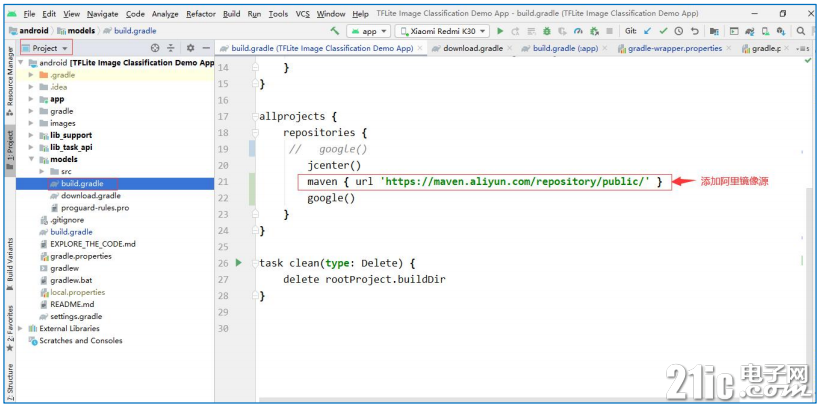Screen dimensions: 820x407
Task: Click the Profile app gauge icon
Action: point(578,31)
